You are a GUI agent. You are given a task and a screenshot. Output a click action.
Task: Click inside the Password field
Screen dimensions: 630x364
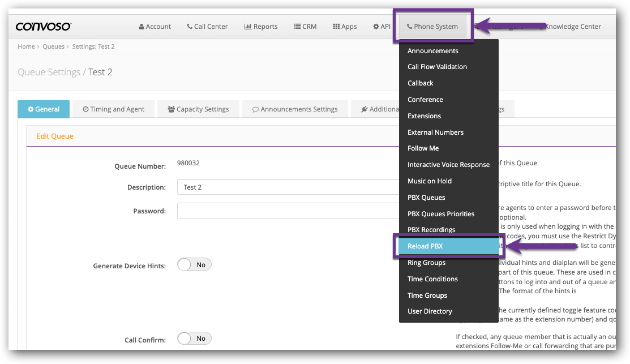click(283, 211)
